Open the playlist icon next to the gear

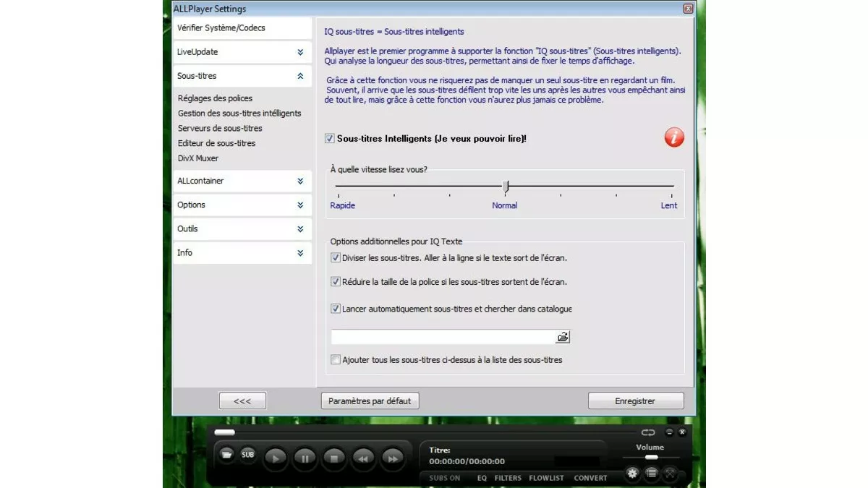pos(651,473)
